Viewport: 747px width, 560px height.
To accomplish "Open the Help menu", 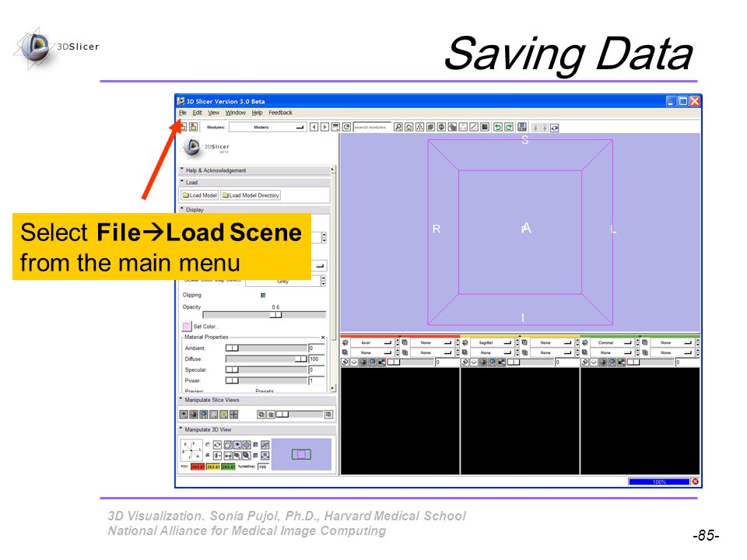I will click(x=258, y=113).
